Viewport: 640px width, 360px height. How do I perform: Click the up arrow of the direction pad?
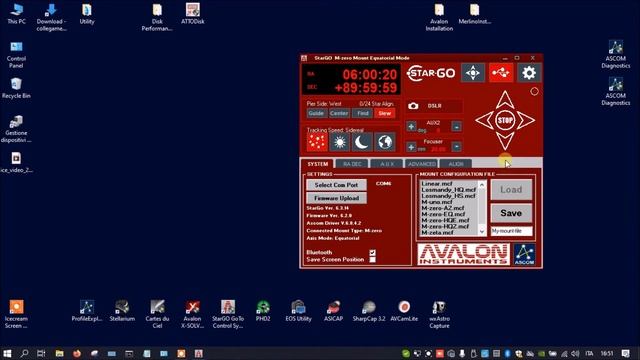pyautogui.click(x=505, y=100)
